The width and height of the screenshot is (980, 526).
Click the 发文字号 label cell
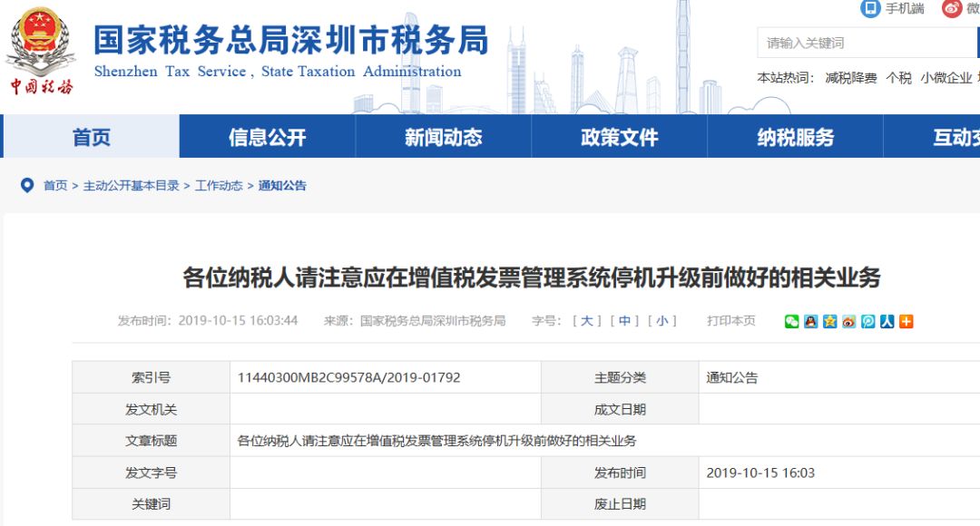pyautogui.click(x=152, y=472)
